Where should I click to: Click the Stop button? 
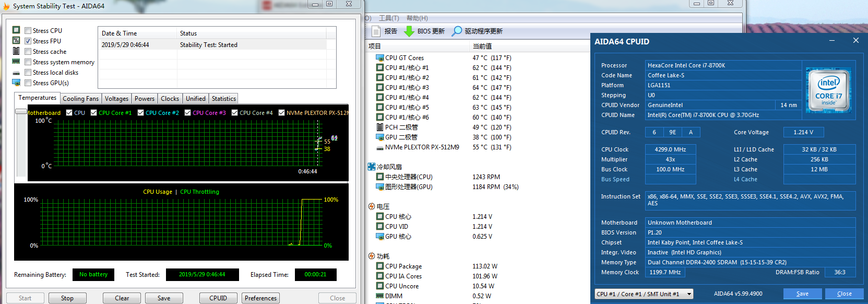[67, 298]
